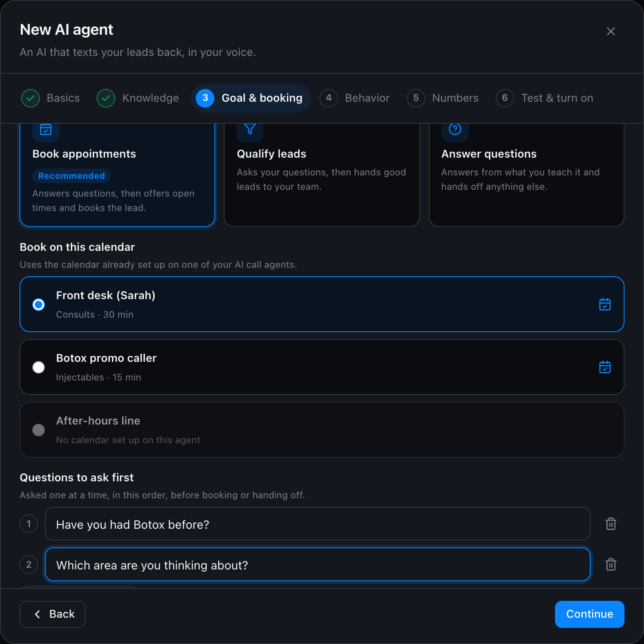Screen dimensions: 644x644
Task: Click the 'Have you had Botox before?' field
Action: (318, 524)
